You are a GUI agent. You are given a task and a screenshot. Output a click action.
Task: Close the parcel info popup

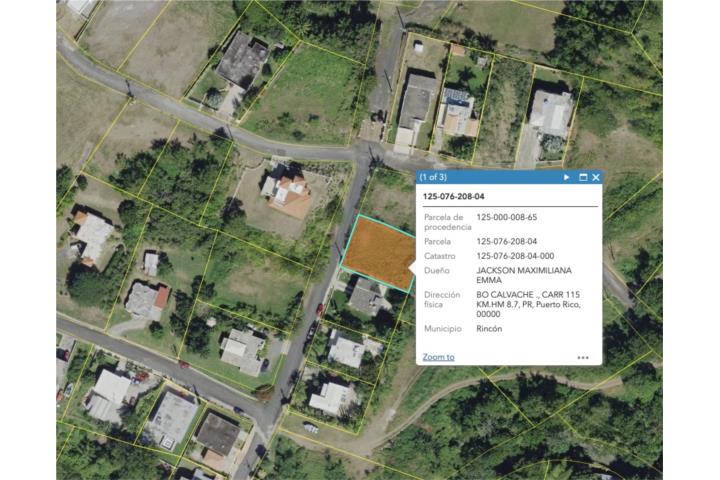[x=596, y=177]
